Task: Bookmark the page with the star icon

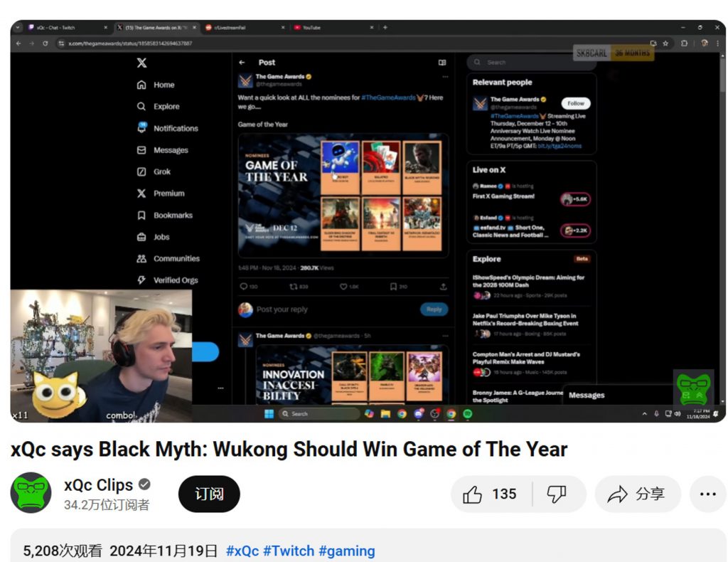Action: pyautogui.click(x=665, y=43)
